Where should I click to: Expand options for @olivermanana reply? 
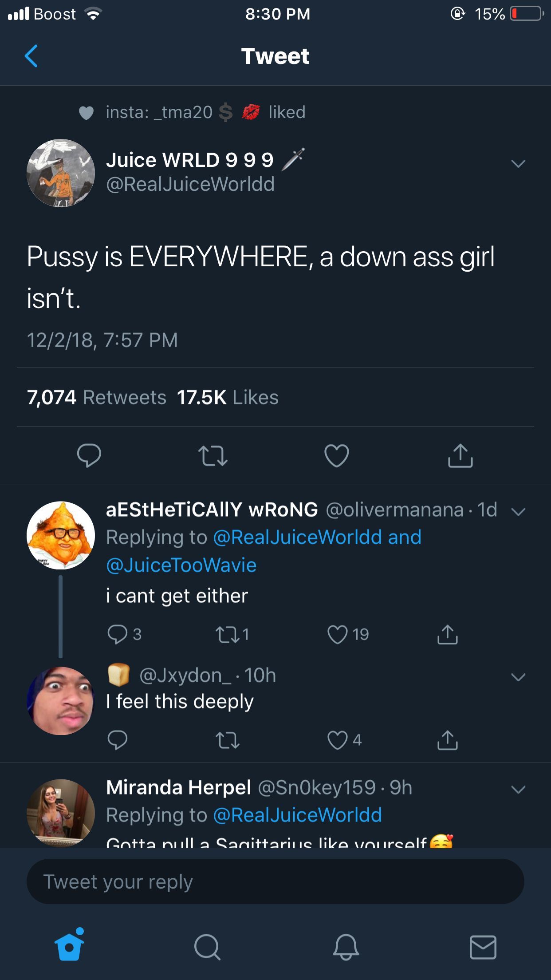(518, 511)
